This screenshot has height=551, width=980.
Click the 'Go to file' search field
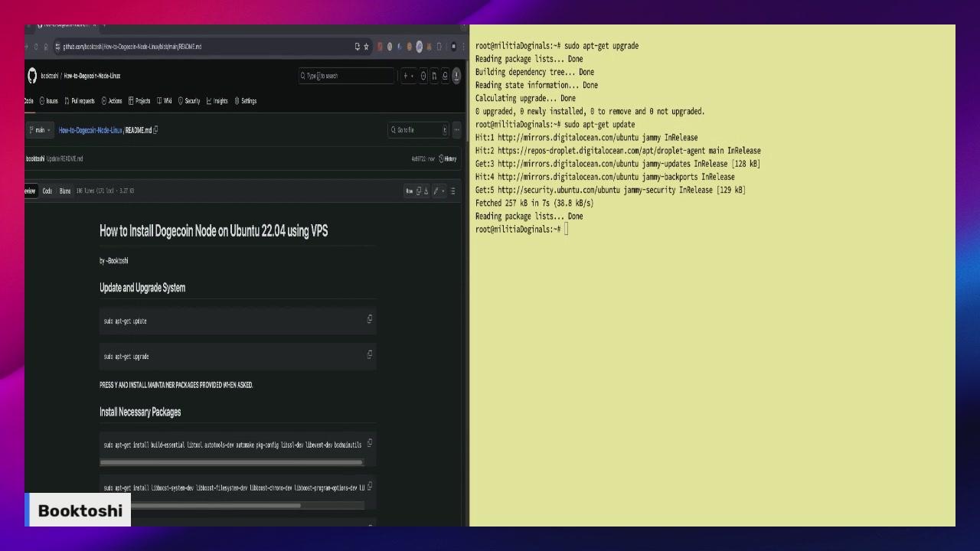(x=417, y=130)
